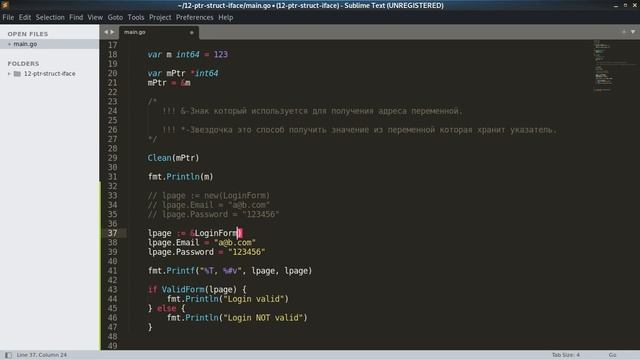
Task: Change the Go syntax selector
Action: click(612, 355)
